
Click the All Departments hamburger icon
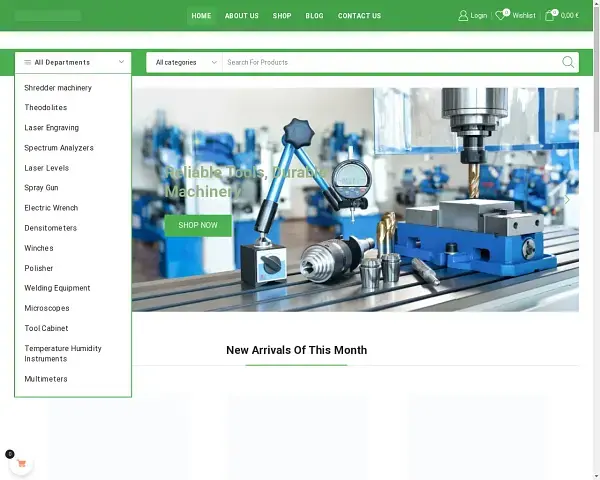pyautogui.click(x=28, y=62)
